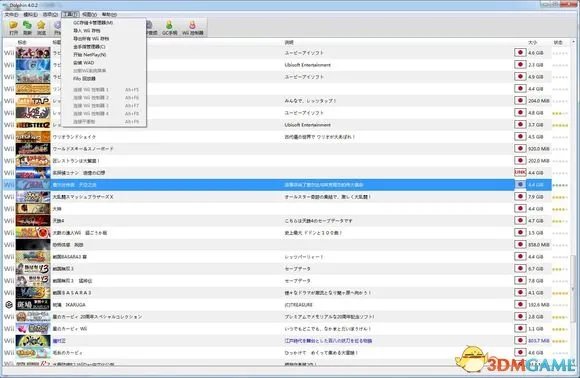The height and width of the screenshot is (378, 580).
Task: Click the 太鼓の達人Wii game banner
Action: (x=33, y=233)
